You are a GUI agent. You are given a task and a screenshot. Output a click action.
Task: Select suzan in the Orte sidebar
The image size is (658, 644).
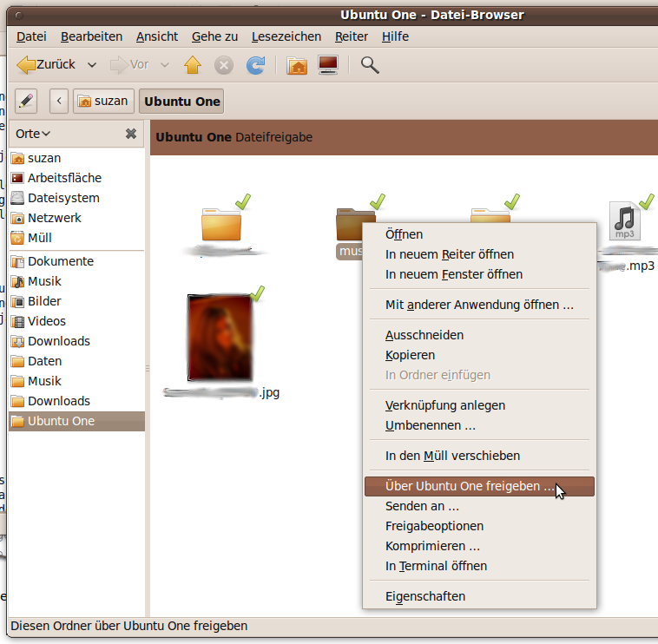pyautogui.click(x=76, y=158)
